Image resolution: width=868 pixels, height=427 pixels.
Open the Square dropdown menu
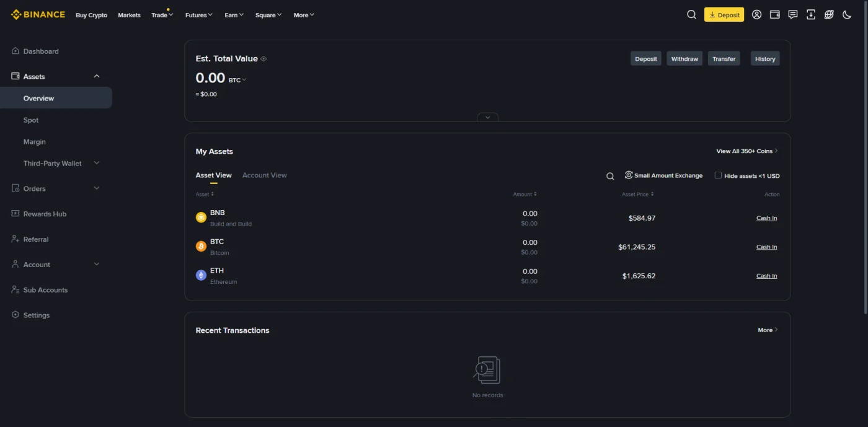tap(268, 15)
